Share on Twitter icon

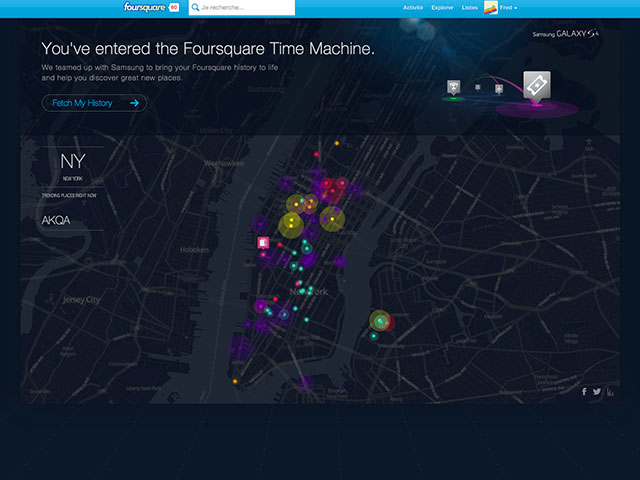click(597, 392)
